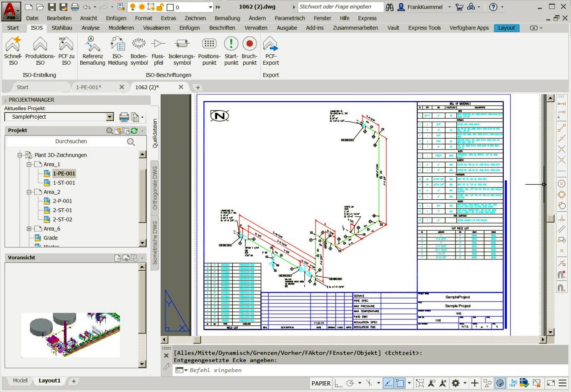The height and width of the screenshot is (392, 571).
Task: Switch to the Stahlbau ribbon tab
Action: 62,28
